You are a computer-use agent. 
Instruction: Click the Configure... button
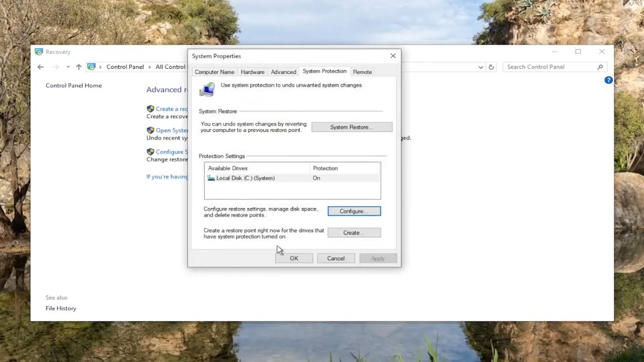354,211
